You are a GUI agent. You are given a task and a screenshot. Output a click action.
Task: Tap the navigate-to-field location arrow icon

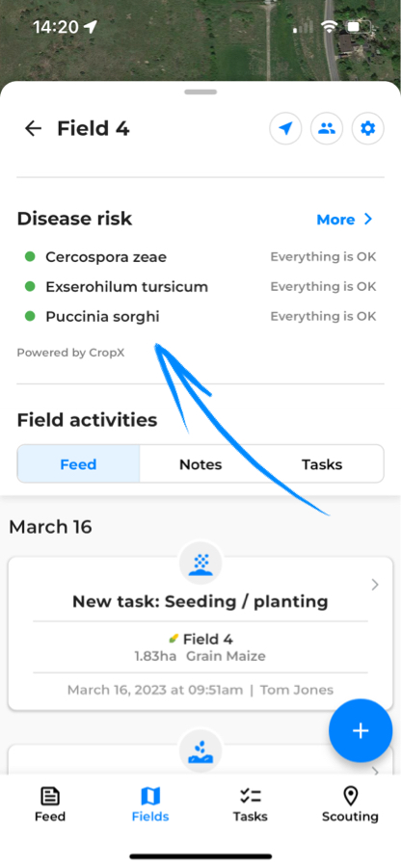285,129
